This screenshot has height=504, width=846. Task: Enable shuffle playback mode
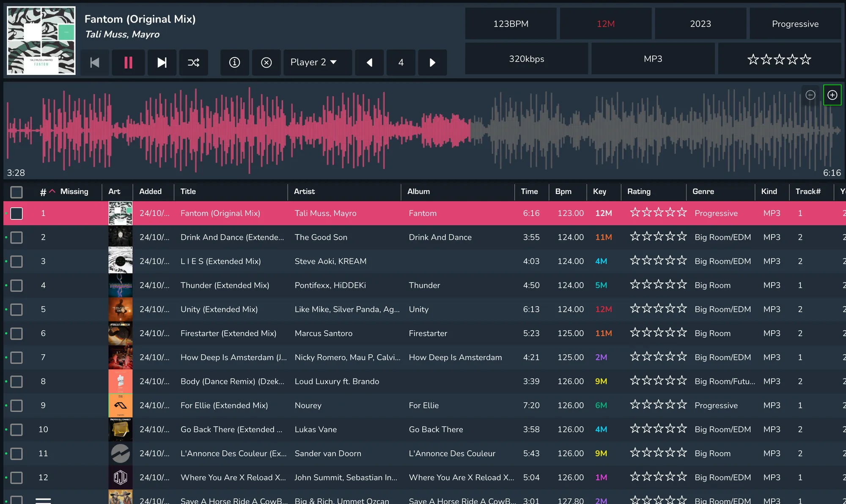point(194,63)
